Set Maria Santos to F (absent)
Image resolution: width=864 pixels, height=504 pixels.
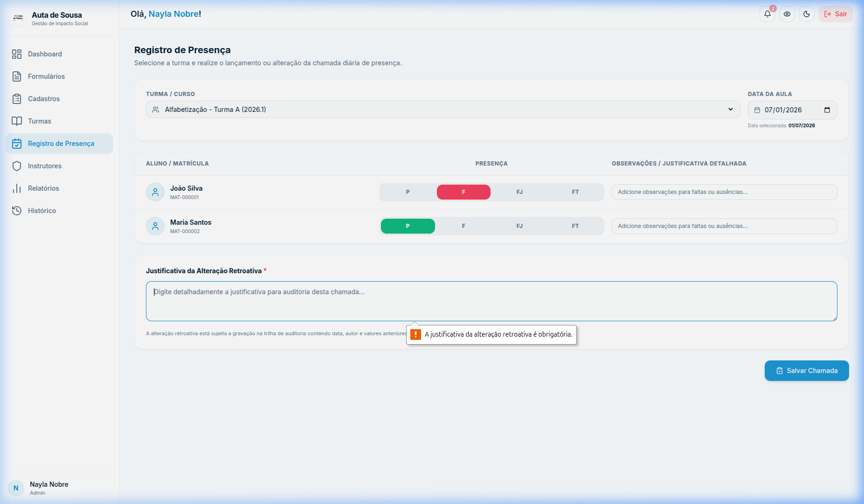[463, 226]
